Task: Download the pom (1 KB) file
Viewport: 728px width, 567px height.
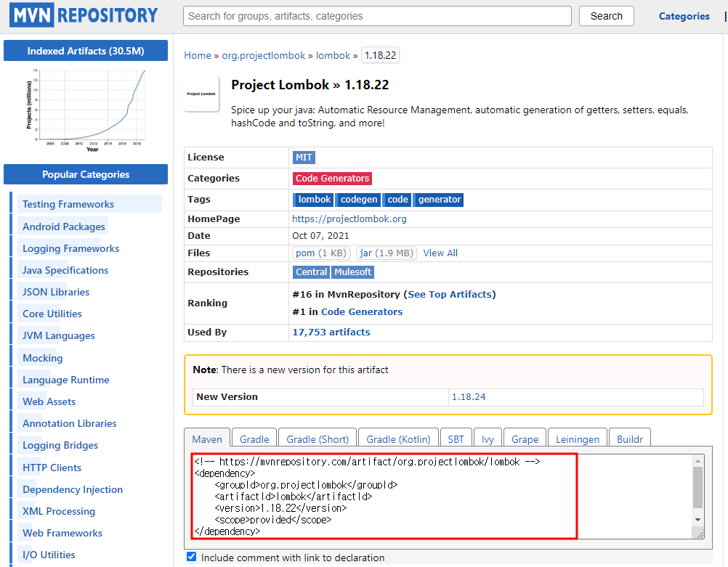Action: coord(321,253)
